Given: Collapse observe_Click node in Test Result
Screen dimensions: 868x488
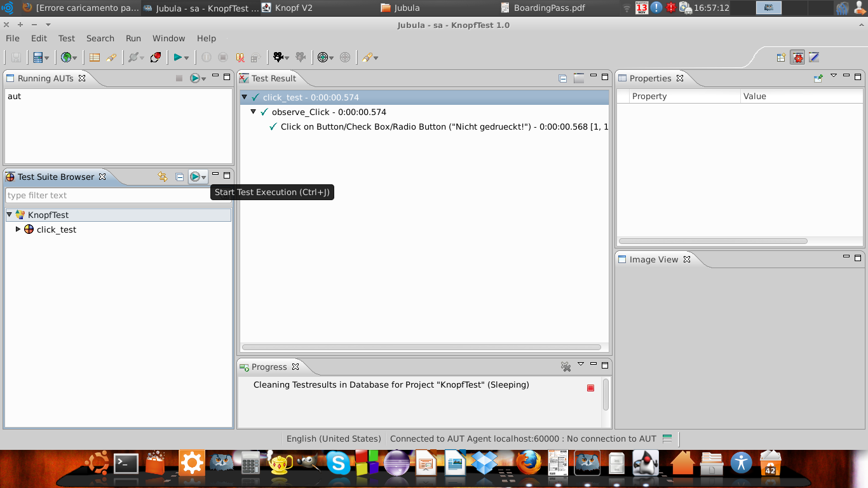Looking at the screenshot, I should coord(254,112).
